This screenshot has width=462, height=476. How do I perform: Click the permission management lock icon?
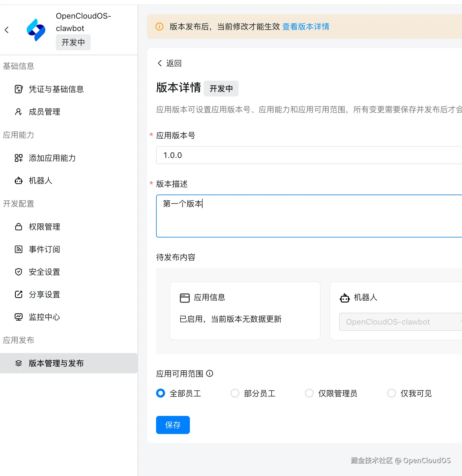click(x=19, y=227)
